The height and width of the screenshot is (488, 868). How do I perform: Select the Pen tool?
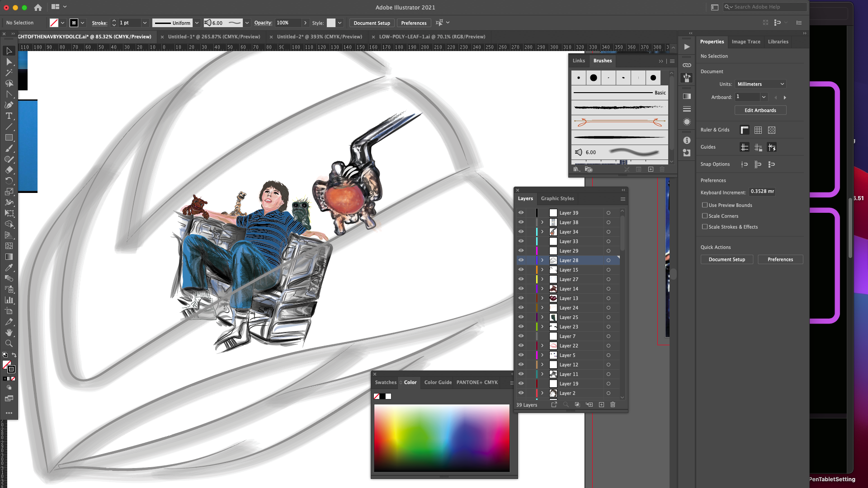pyautogui.click(x=9, y=105)
